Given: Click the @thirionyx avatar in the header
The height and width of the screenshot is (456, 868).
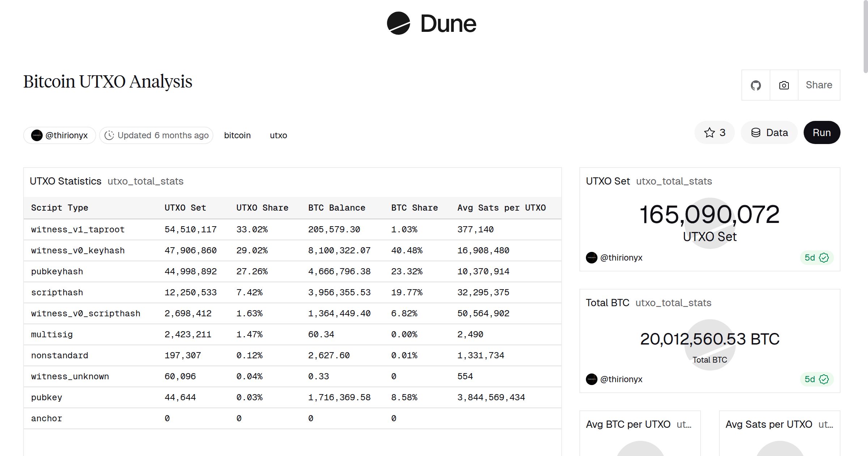Looking at the screenshot, I should [37, 135].
